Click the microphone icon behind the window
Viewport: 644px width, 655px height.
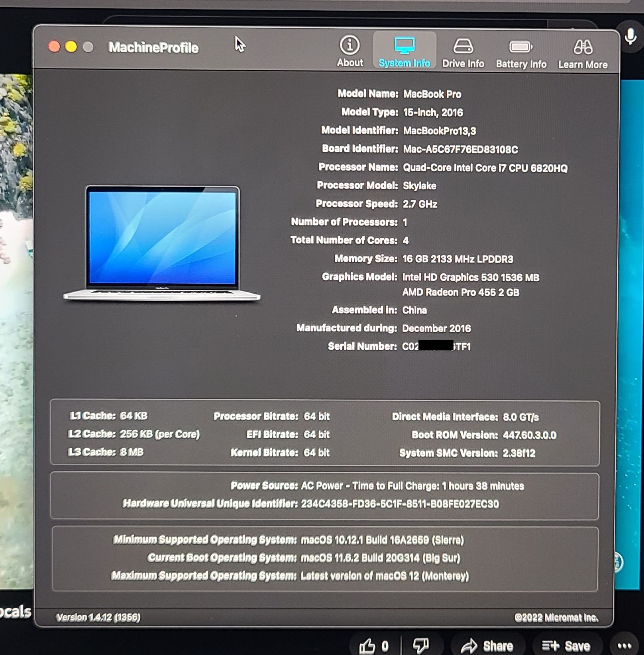[x=630, y=37]
